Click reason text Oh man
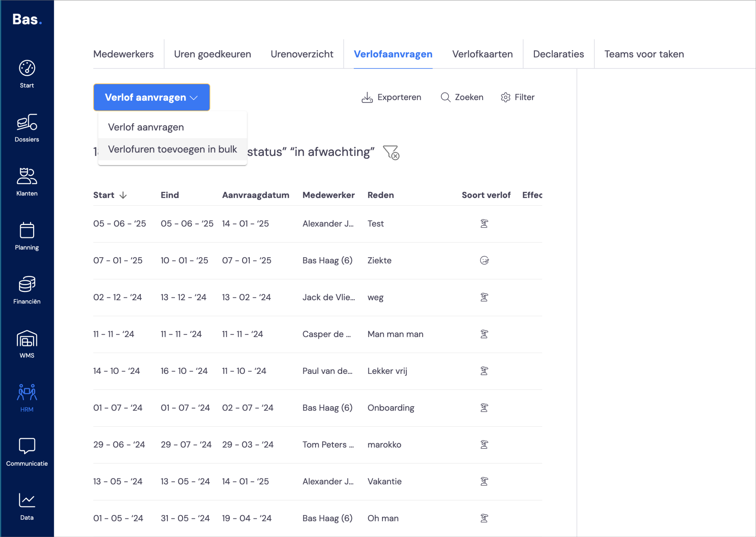 [x=383, y=518]
